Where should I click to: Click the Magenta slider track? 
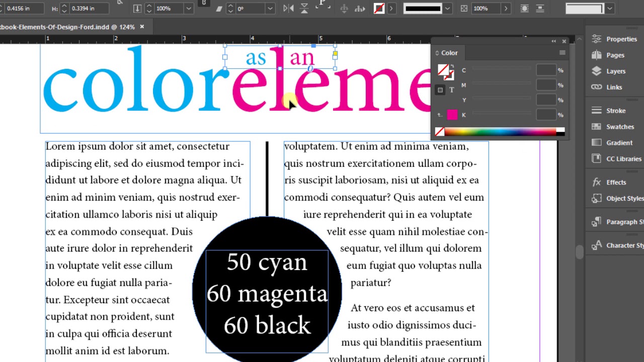coord(501,83)
